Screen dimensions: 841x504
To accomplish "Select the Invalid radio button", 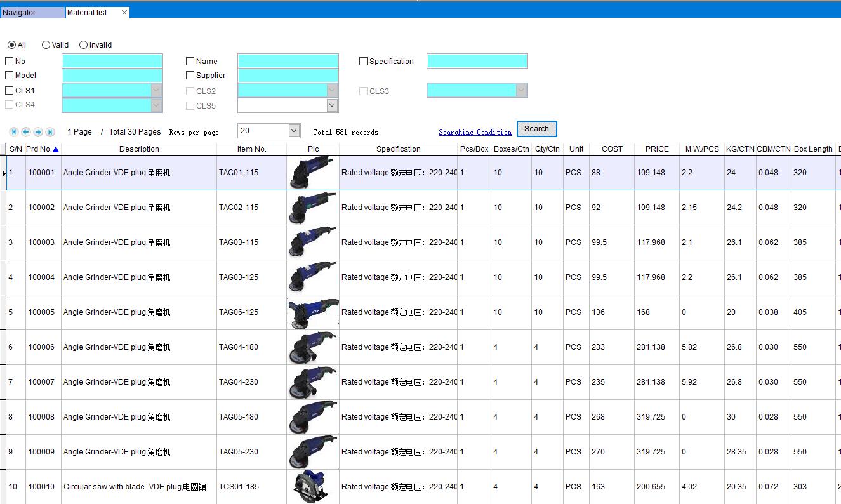I will [84, 45].
